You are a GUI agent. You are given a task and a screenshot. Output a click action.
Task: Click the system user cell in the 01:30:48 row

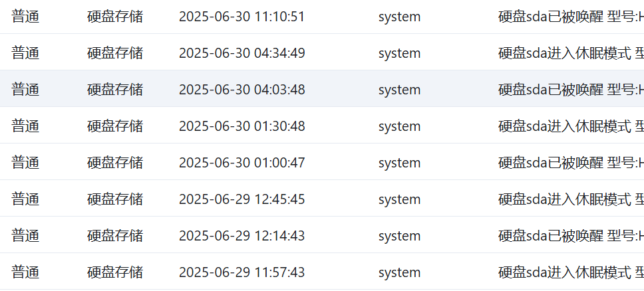click(399, 126)
